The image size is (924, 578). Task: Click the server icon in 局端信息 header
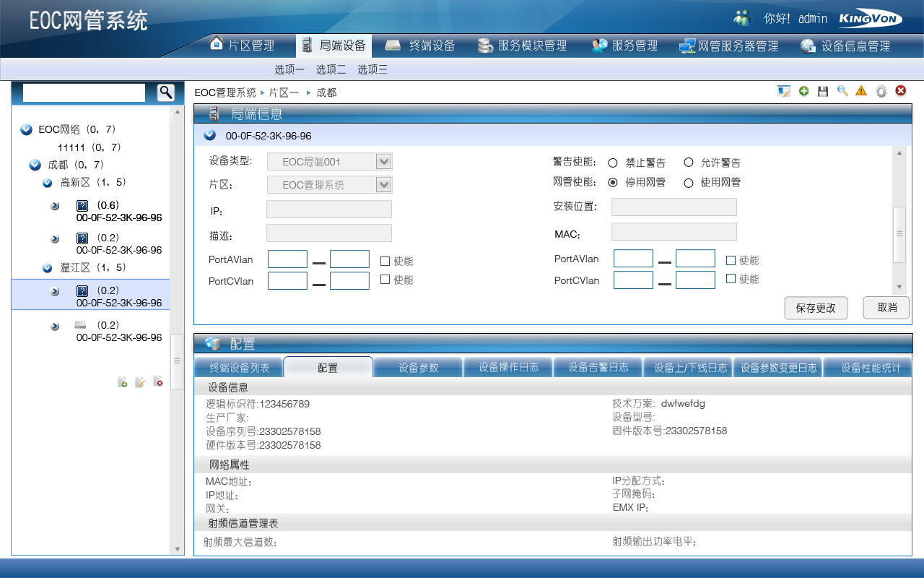pos(214,113)
